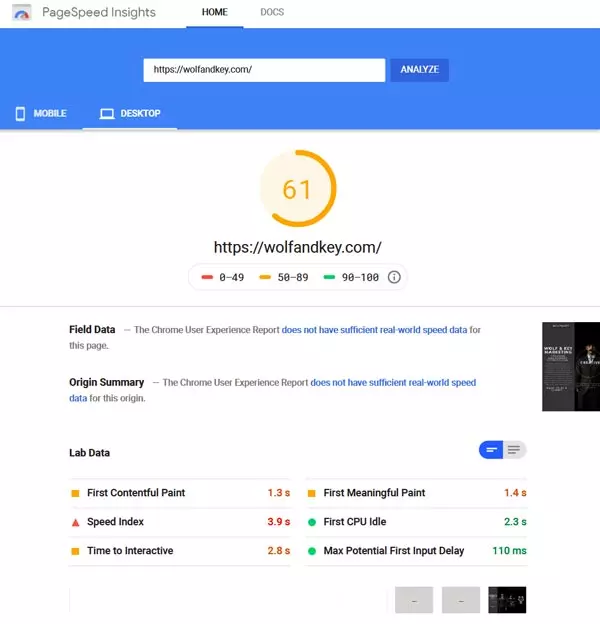Click the orange 50-89 legend marker
This screenshot has height=624, width=600.
[x=265, y=277]
